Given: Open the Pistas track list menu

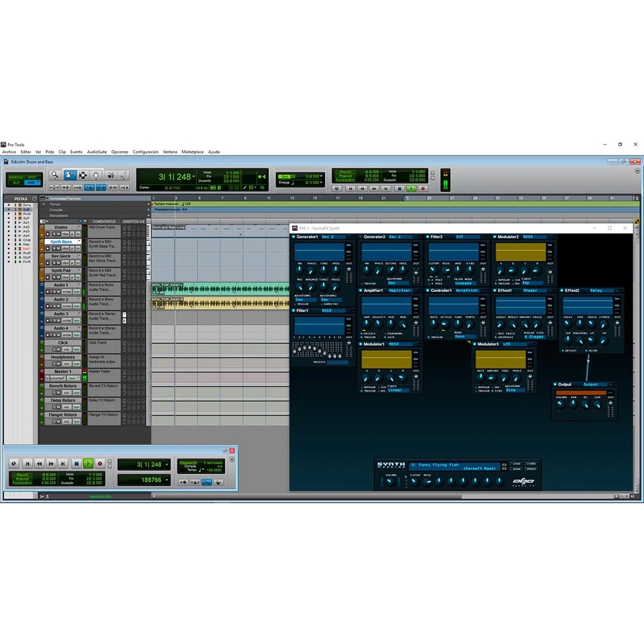Looking at the screenshot, I should click(34, 199).
